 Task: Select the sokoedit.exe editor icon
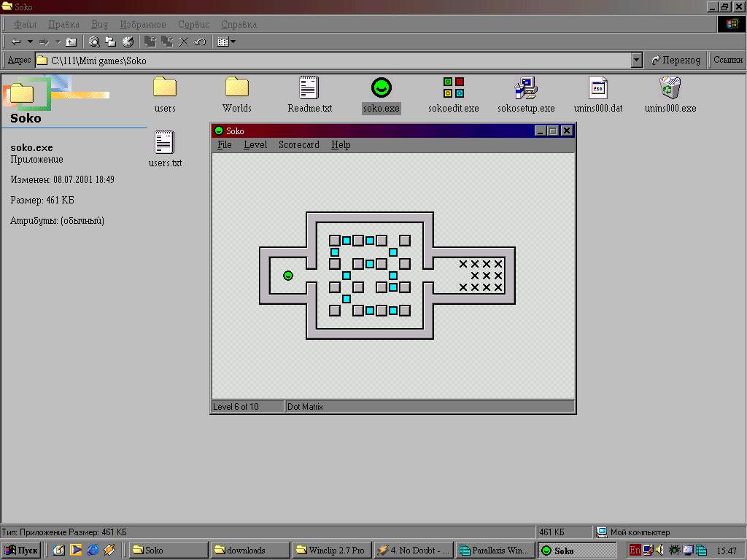click(453, 88)
